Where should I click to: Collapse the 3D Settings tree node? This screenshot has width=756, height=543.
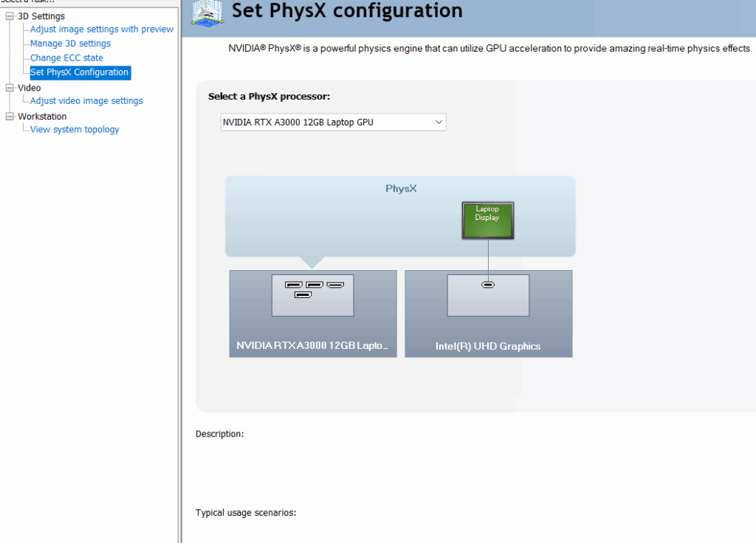coord(10,16)
